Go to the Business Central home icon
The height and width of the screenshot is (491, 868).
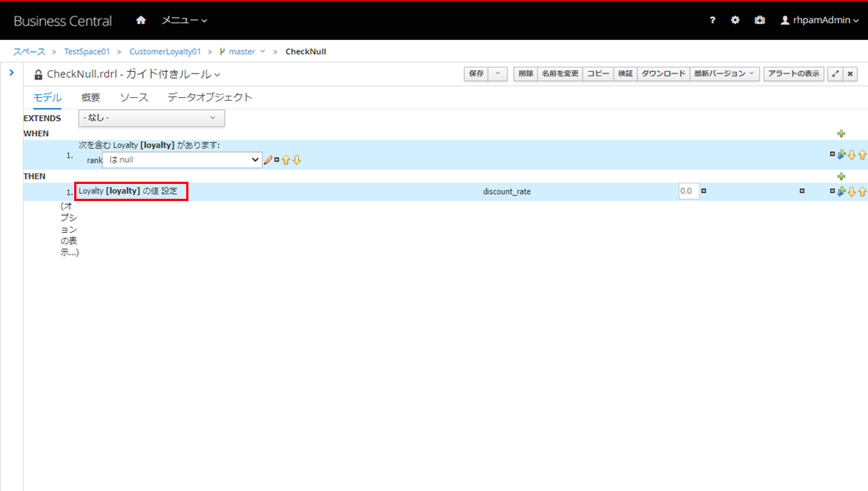pos(141,20)
